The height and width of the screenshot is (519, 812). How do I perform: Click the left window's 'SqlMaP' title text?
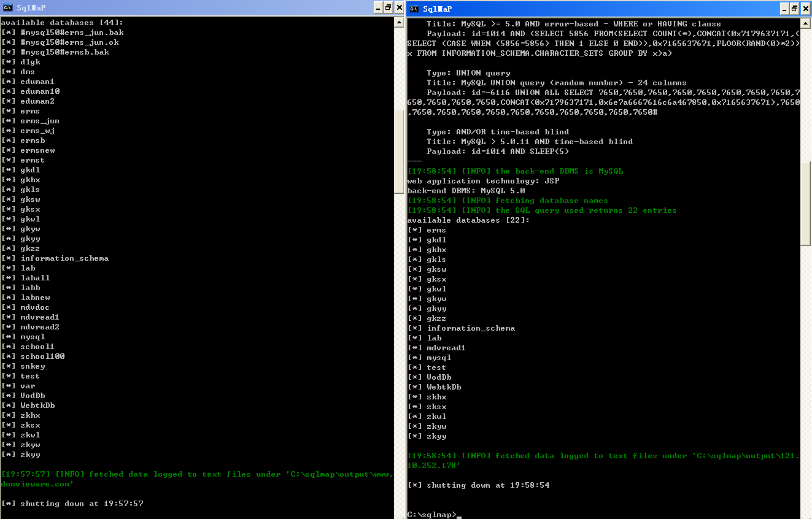31,8
